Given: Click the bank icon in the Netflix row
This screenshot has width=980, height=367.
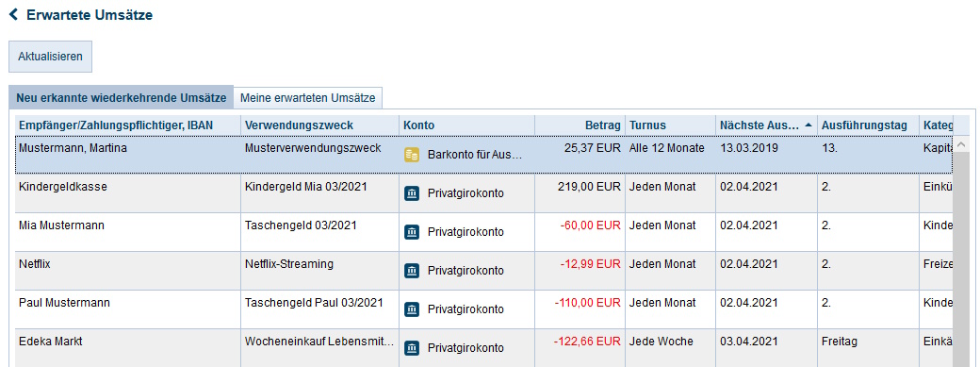Looking at the screenshot, I should pos(411,271).
